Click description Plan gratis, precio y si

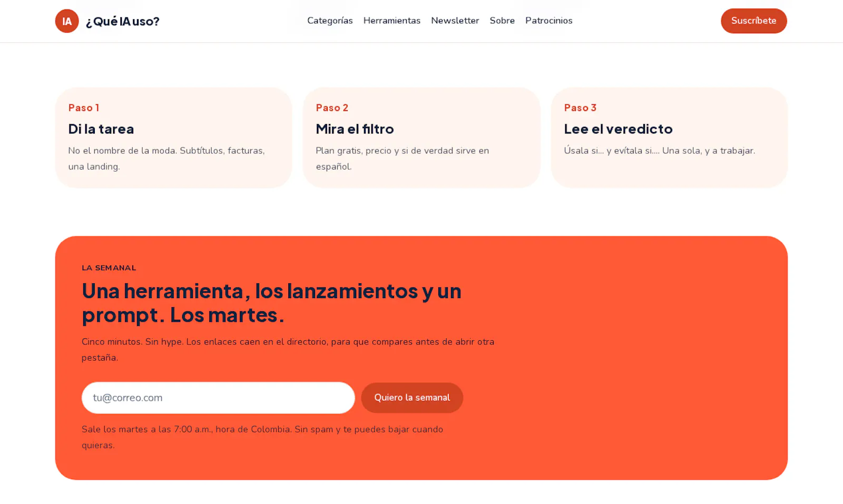pos(403,159)
